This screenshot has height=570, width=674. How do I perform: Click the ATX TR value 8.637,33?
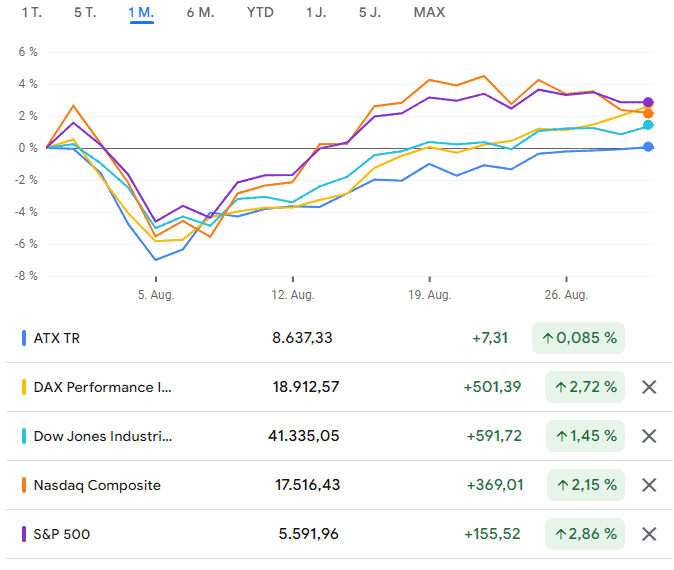pyautogui.click(x=302, y=338)
